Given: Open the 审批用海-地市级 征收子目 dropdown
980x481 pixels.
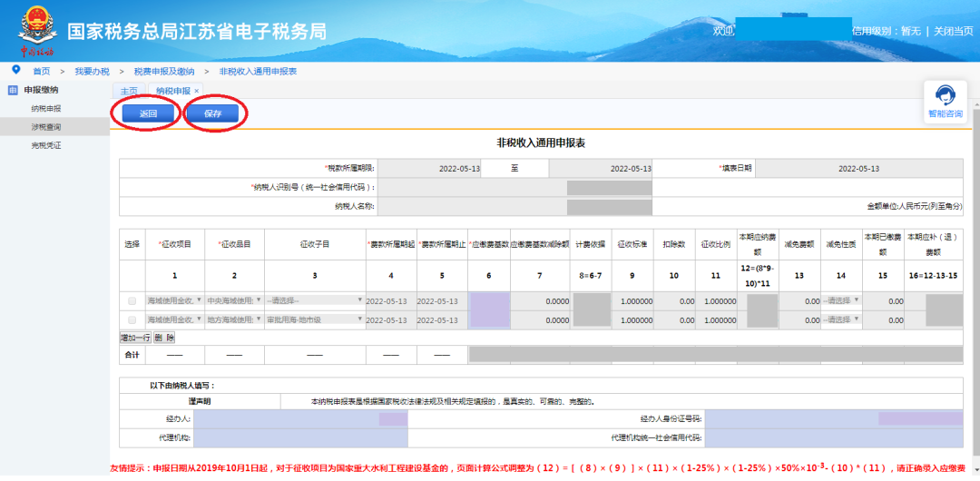Looking at the screenshot, I should pyautogui.click(x=314, y=319).
